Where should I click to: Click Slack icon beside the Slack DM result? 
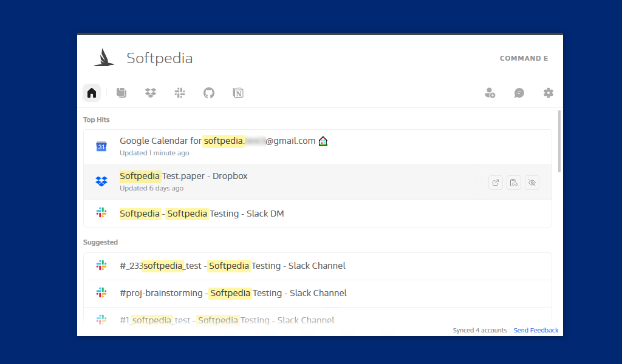click(x=101, y=213)
